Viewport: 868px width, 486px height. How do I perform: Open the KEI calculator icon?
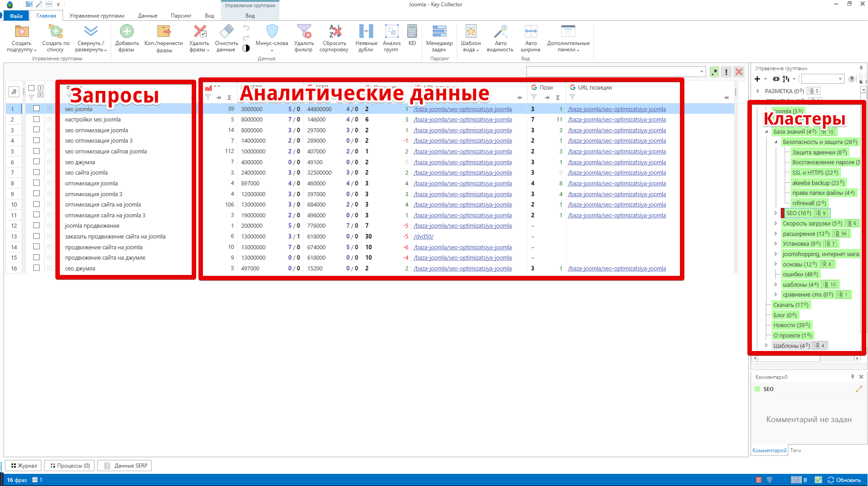(412, 32)
